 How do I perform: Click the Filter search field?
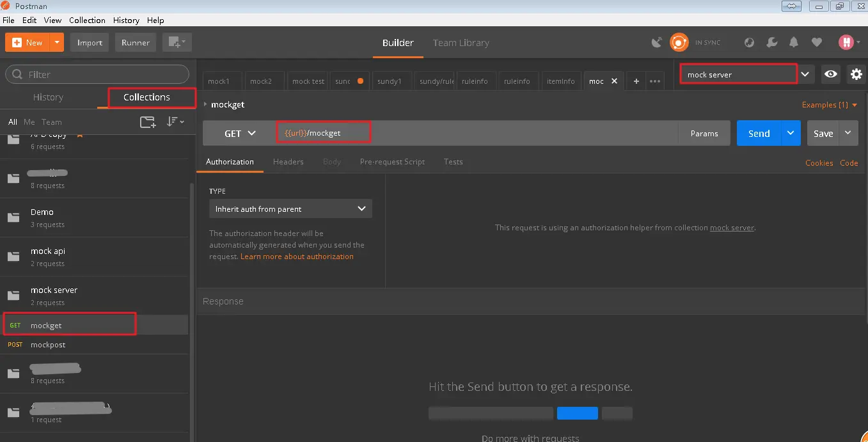[97, 75]
